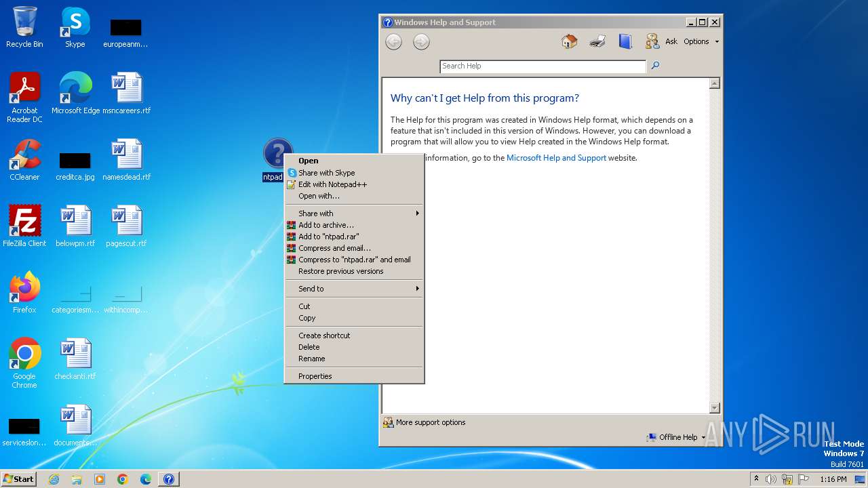Click the Help search magnifier icon
Screen dimensions: 868x488
(655, 66)
